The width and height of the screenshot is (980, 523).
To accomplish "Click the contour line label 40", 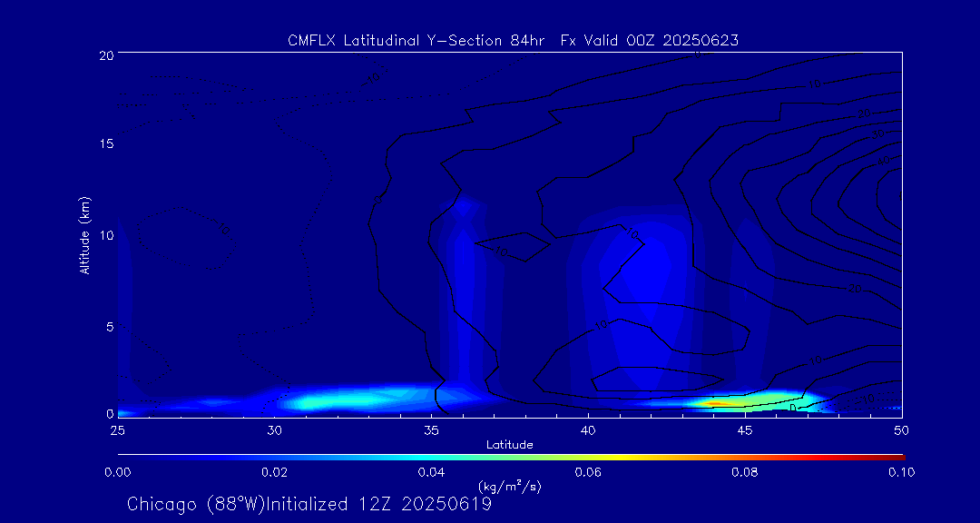I will pyautogui.click(x=884, y=160).
